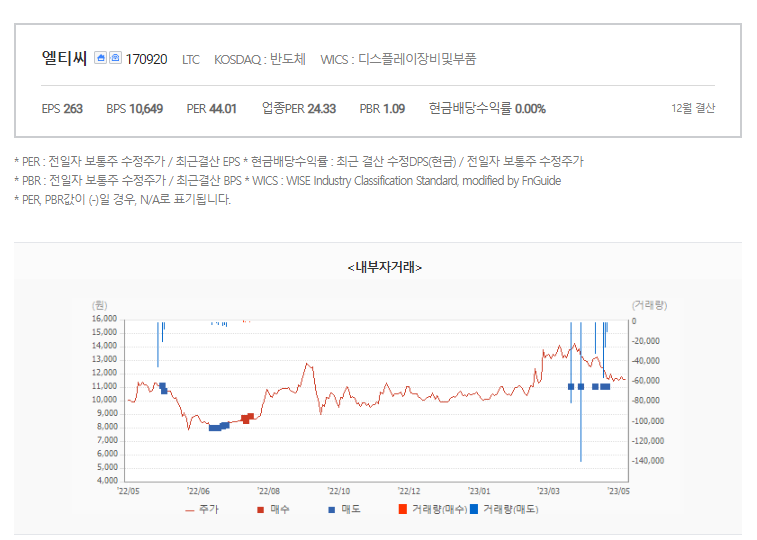Select the 현금배당수익률 0.00% value

click(487, 108)
